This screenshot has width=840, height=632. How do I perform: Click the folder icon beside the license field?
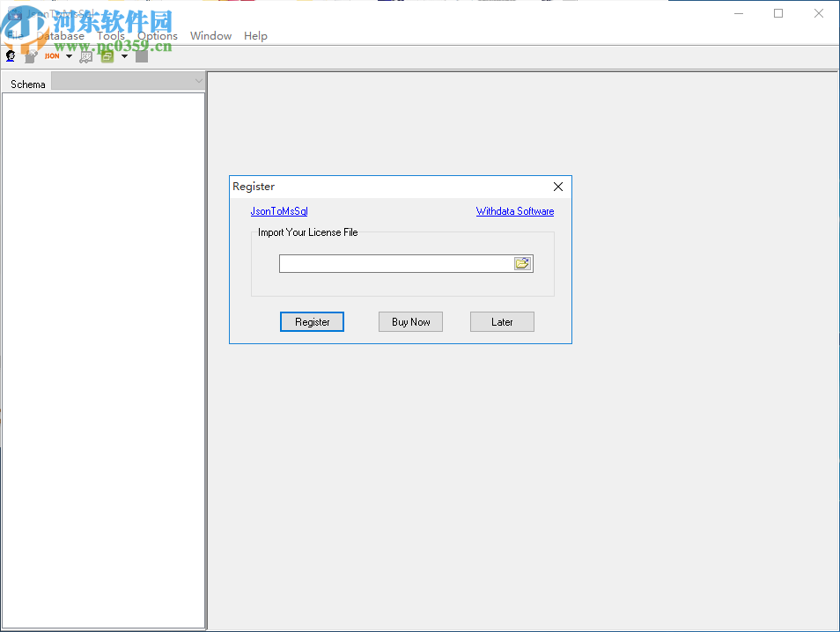523,263
